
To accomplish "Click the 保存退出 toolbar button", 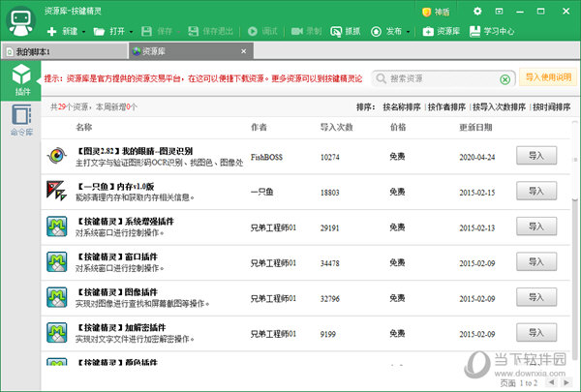I will pyautogui.click(x=210, y=32).
